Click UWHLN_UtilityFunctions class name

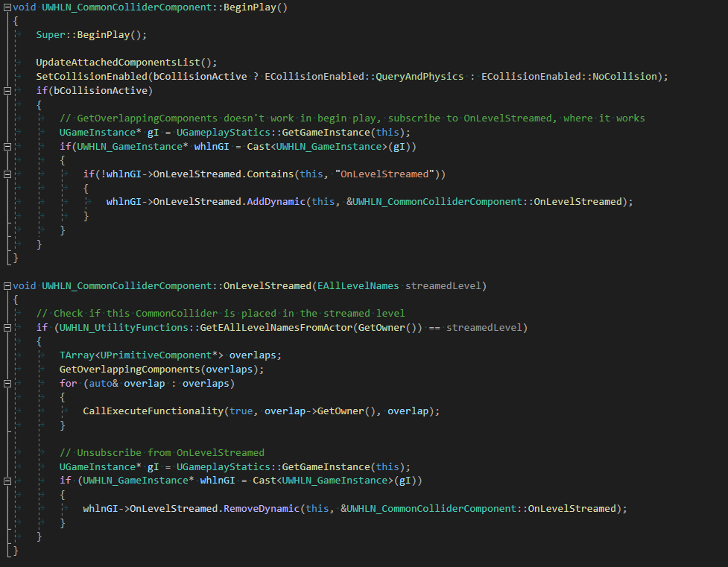[x=124, y=327]
